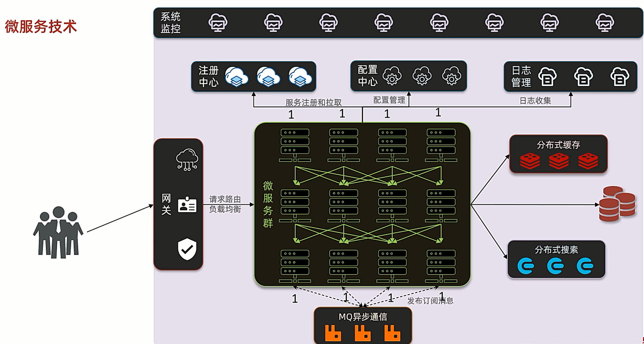644x344 pixels.
Task: Click the MQ异步通信 heading
Action: click(363, 316)
